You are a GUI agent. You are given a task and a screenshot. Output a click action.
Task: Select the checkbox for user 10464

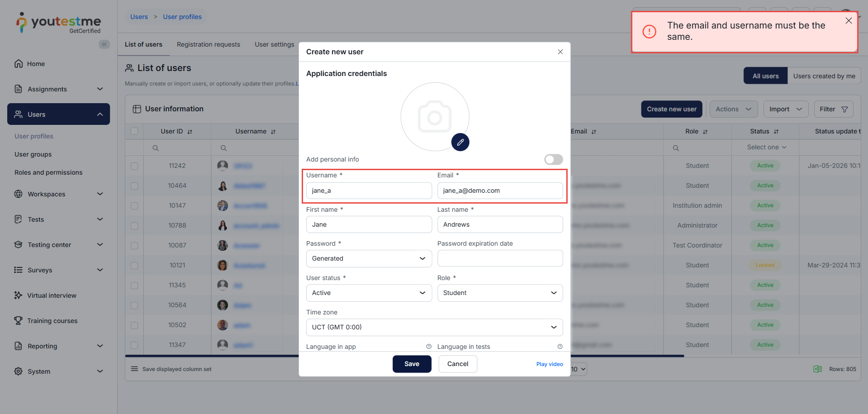[x=134, y=186]
